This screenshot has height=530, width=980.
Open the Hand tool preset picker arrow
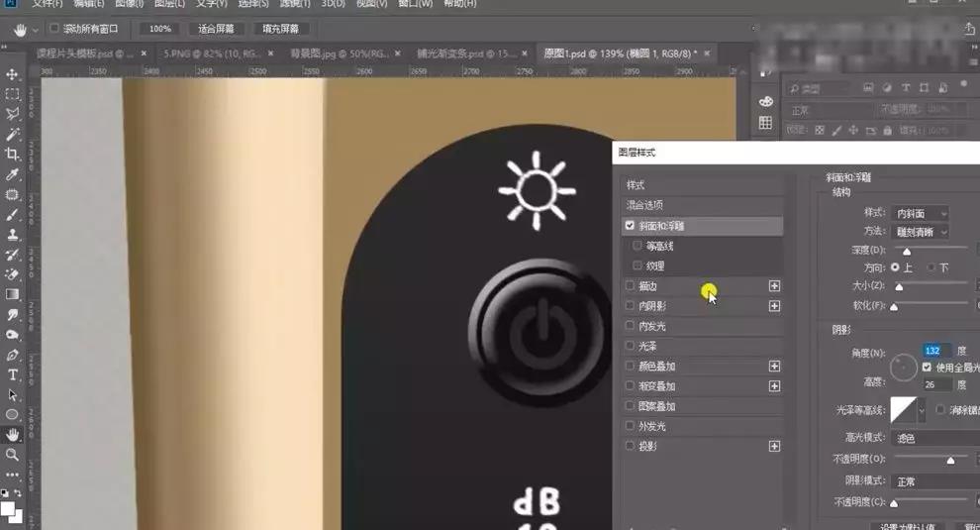pyautogui.click(x=35, y=30)
